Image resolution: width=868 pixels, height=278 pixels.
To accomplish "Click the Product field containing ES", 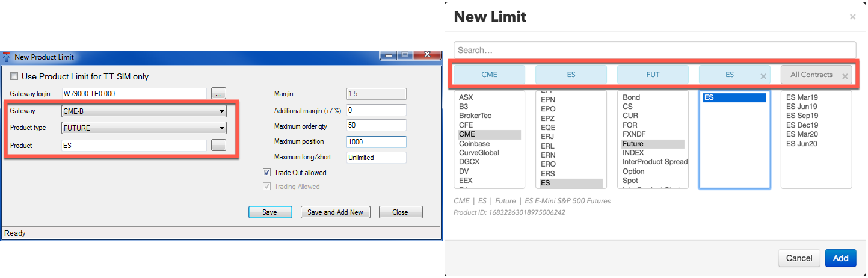I will pyautogui.click(x=134, y=145).
